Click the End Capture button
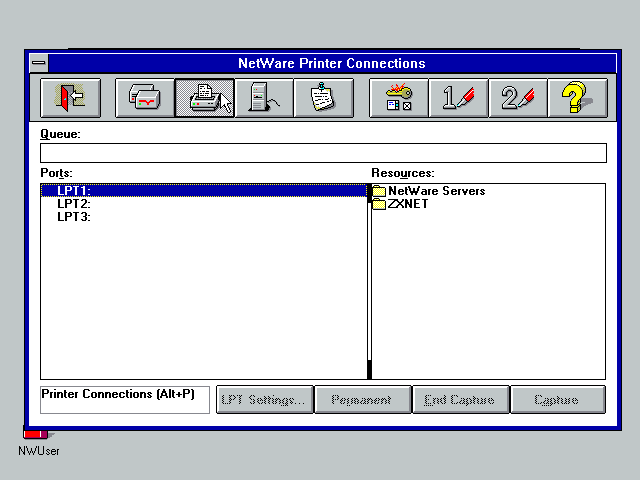This screenshot has height=480, width=640. (x=460, y=400)
